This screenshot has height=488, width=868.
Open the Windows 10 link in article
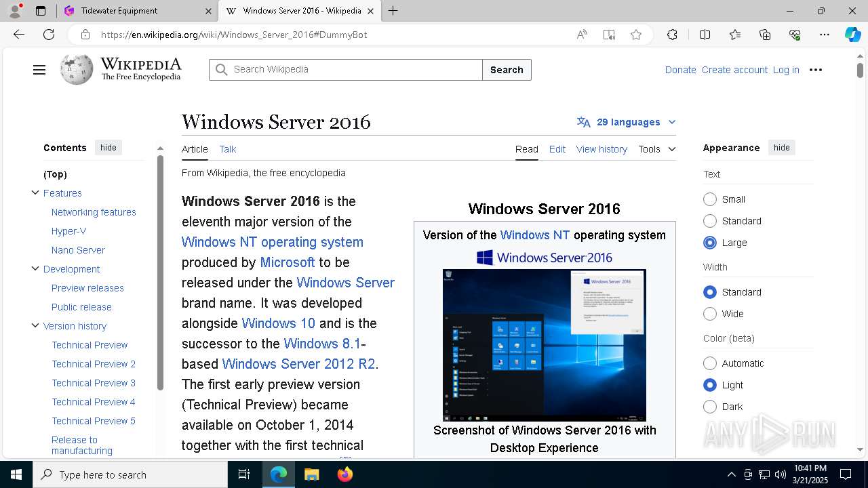(x=279, y=323)
